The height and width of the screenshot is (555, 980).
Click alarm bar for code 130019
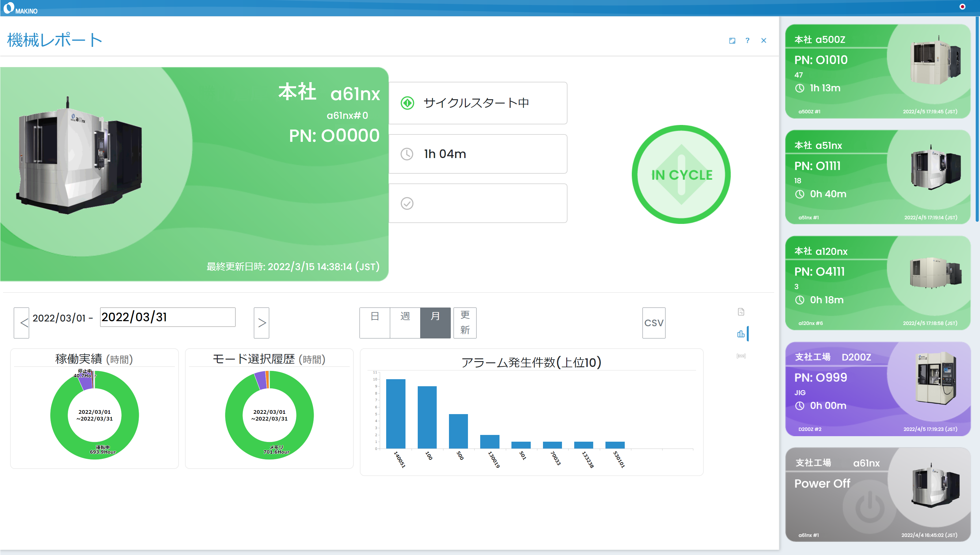tap(490, 442)
